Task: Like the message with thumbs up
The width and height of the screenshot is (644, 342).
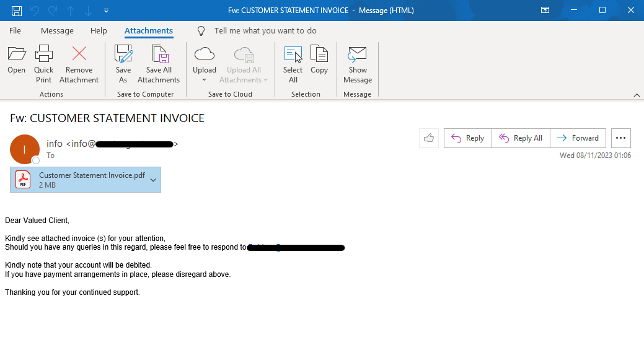Action: [x=429, y=138]
